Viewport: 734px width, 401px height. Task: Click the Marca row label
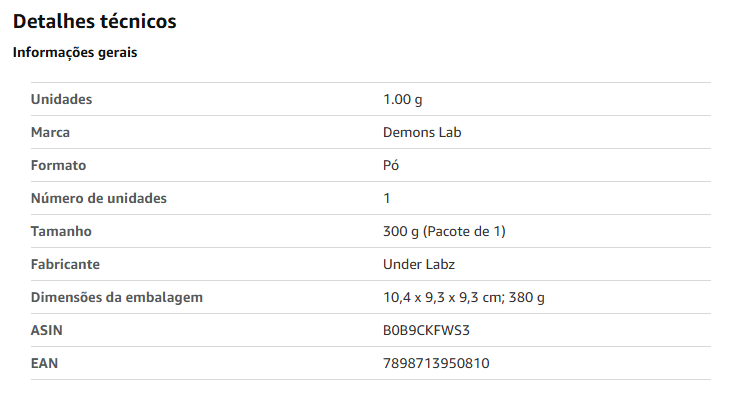(x=50, y=132)
